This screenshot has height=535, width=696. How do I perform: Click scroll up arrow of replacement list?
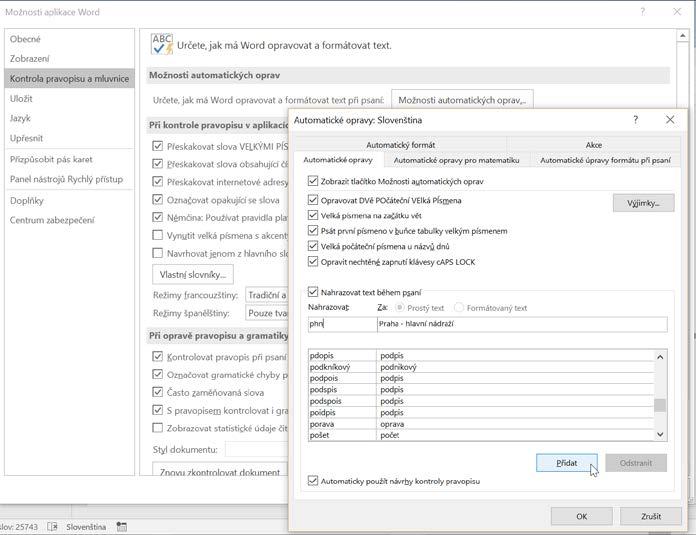tap(660, 357)
